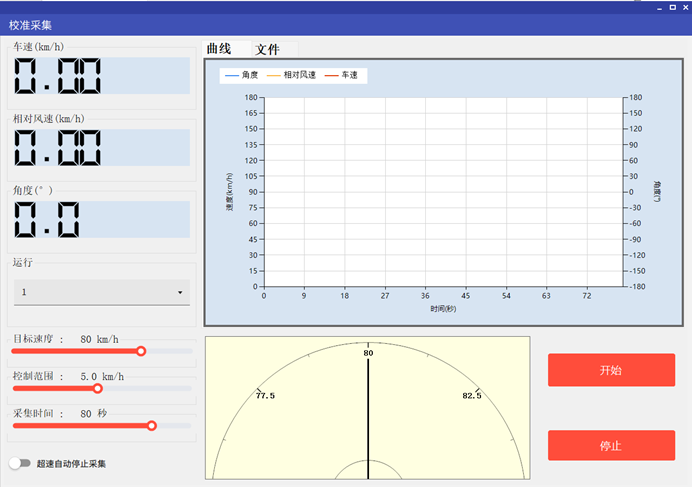Image resolution: width=692 pixels, height=487 pixels.
Task: Expand the 运行 dropdown arrow
Action: [x=180, y=293]
